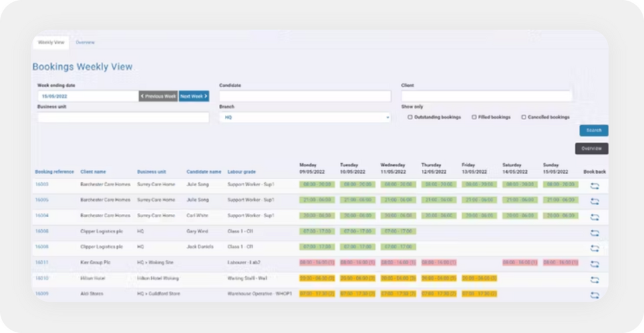Click book back icon for booking 16003
This screenshot has width=644, height=333.
pyautogui.click(x=594, y=186)
